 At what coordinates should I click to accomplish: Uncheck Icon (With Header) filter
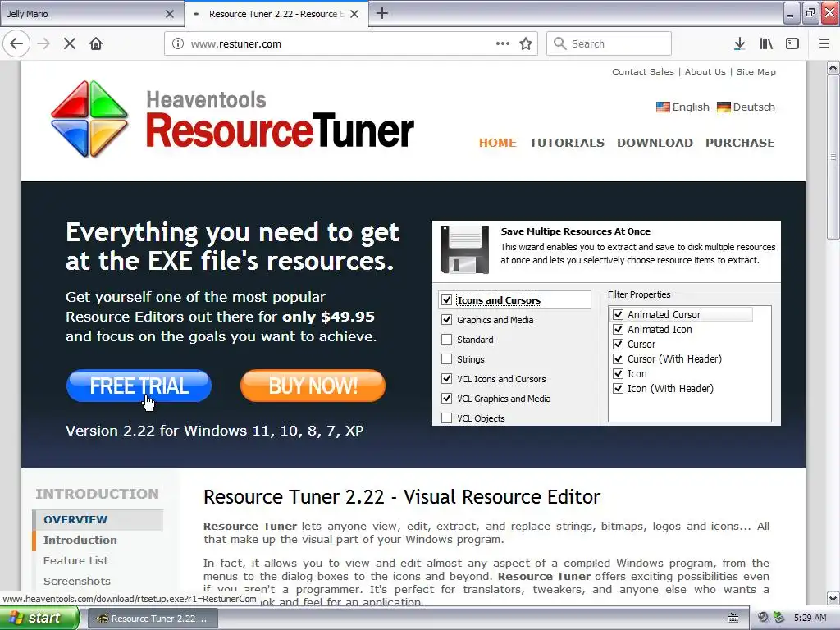(619, 388)
